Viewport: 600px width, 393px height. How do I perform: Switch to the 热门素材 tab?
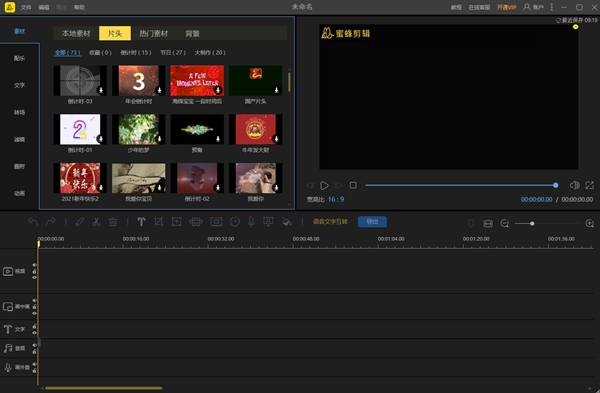(x=153, y=34)
